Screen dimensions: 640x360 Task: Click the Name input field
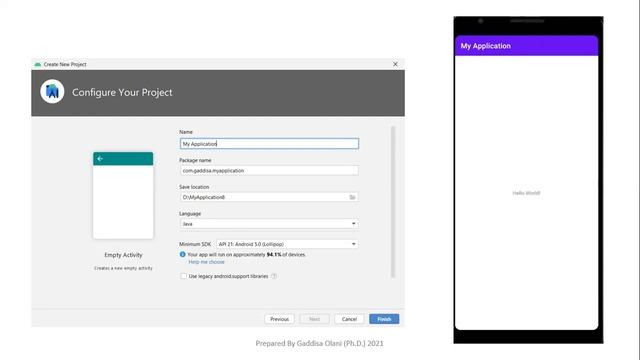pos(269,144)
